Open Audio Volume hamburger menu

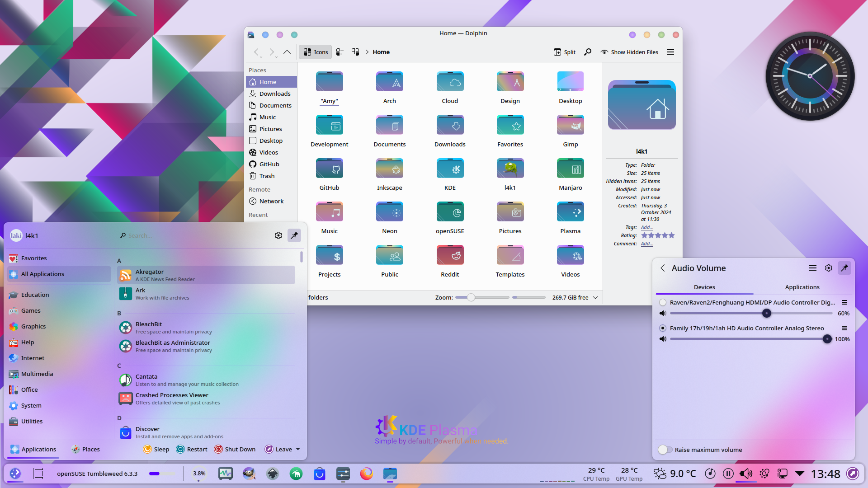click(812, 268)
